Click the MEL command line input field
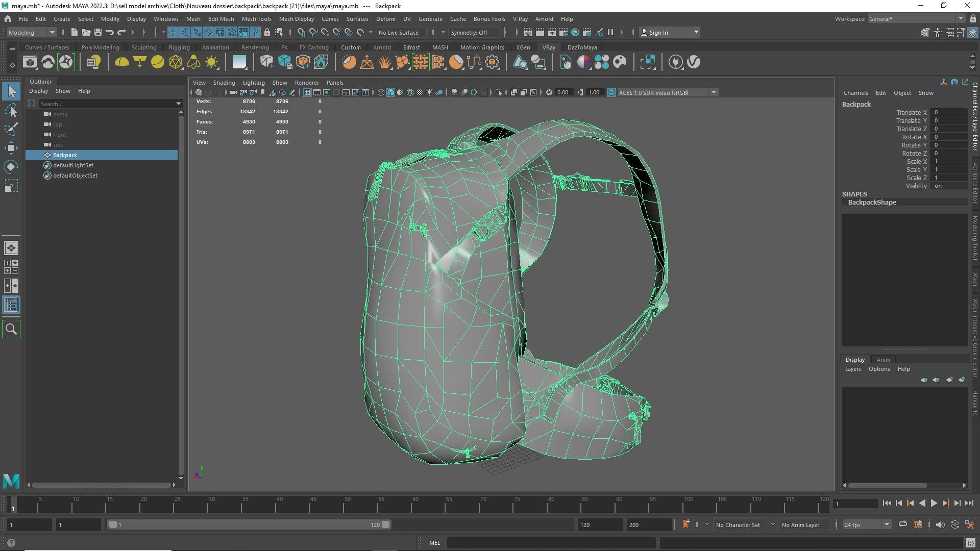980x551 pixels. pyautogui.click(x=551, y=543)
